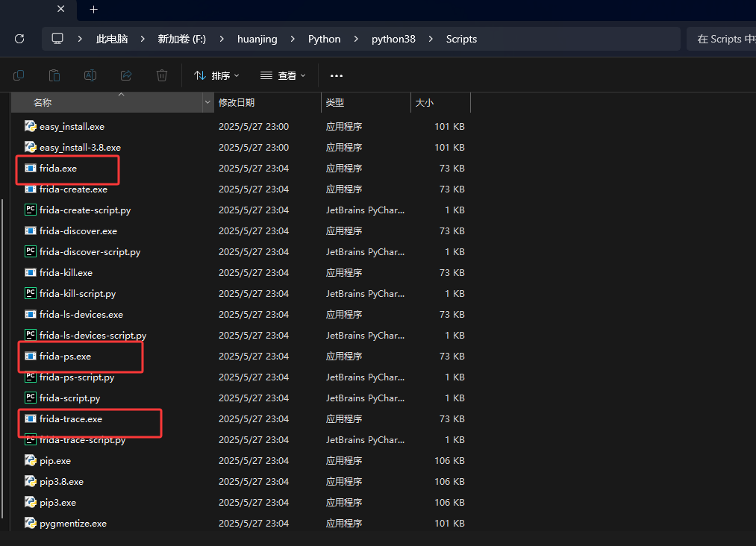Click the date 2025/5/27 23:00 for easy_install.exe
The image size is (756, 546).
point(254,126)
